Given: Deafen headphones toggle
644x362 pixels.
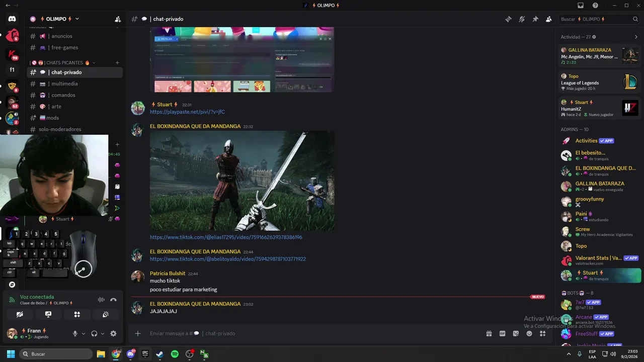Looking at the screenshot, I should [94, 333].
